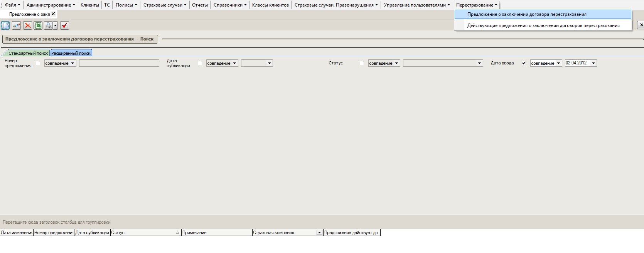Click the 'Классы клиентов' menu button
The image size is (644, 253).
pos(270,5)
